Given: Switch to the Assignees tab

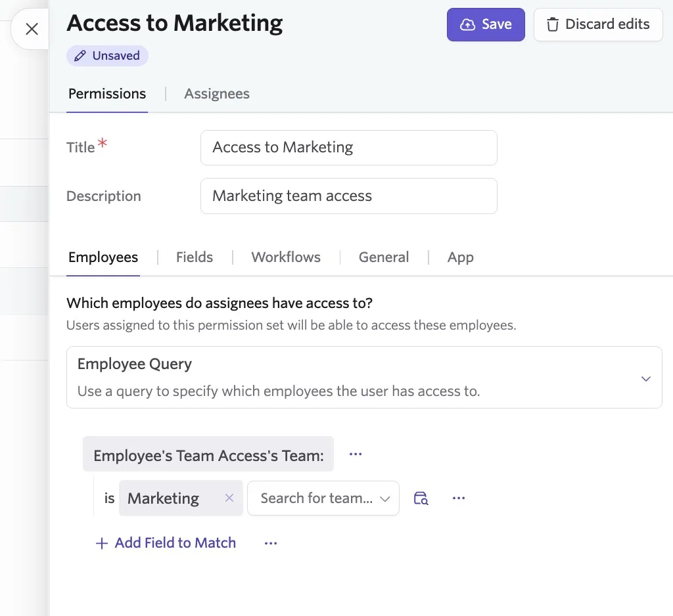Looking at the screenshot, I should point(217,93).
